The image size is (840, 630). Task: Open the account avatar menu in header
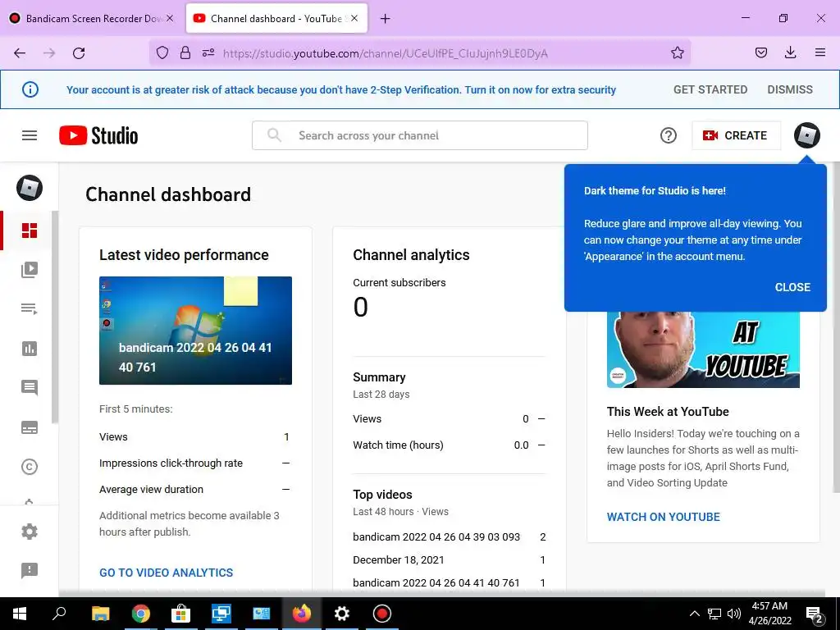(x=807, y=135)
